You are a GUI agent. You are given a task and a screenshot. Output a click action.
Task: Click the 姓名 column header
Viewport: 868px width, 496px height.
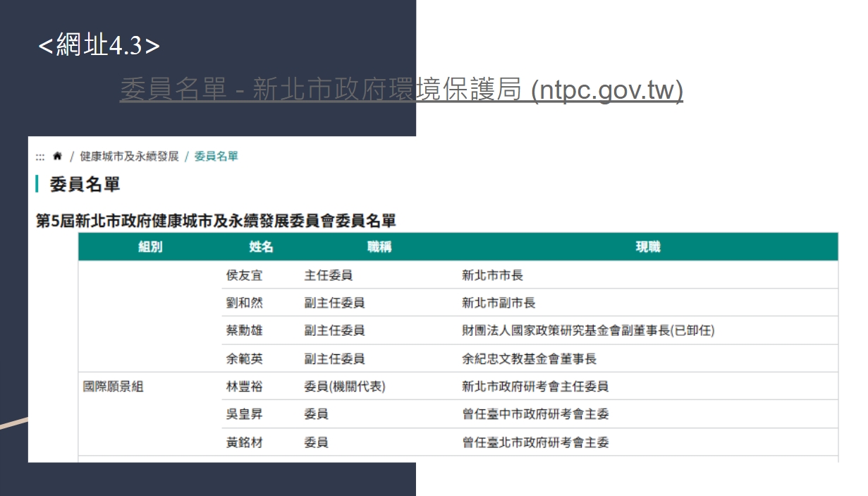[x=261, y=247]
